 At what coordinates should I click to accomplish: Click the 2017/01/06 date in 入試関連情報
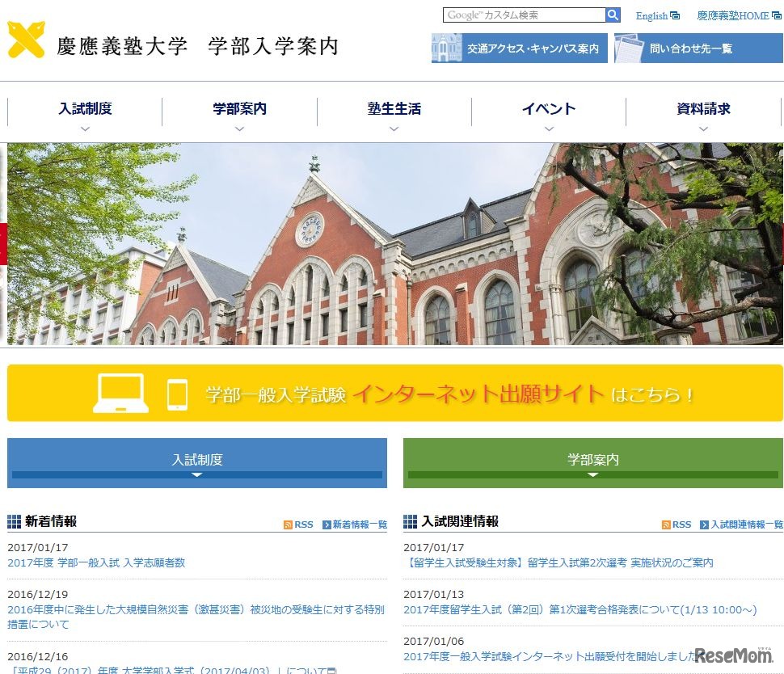(x=433, y=641)
